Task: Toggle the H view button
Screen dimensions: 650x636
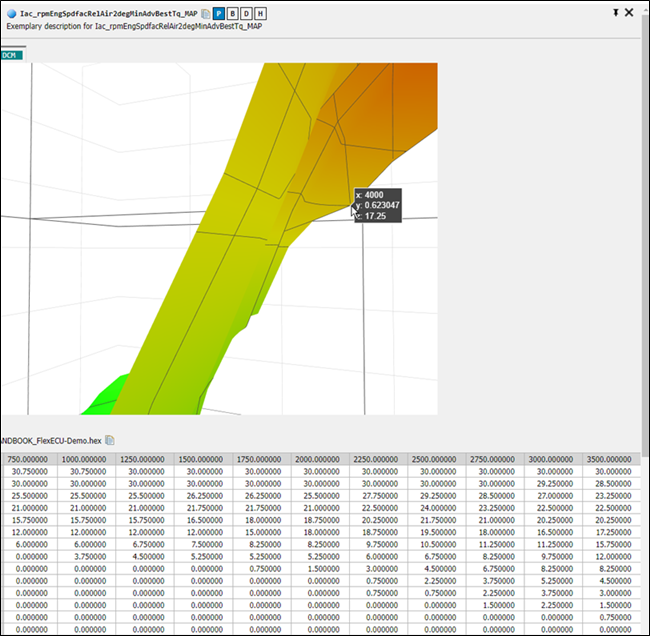Action: click(261, 14)
